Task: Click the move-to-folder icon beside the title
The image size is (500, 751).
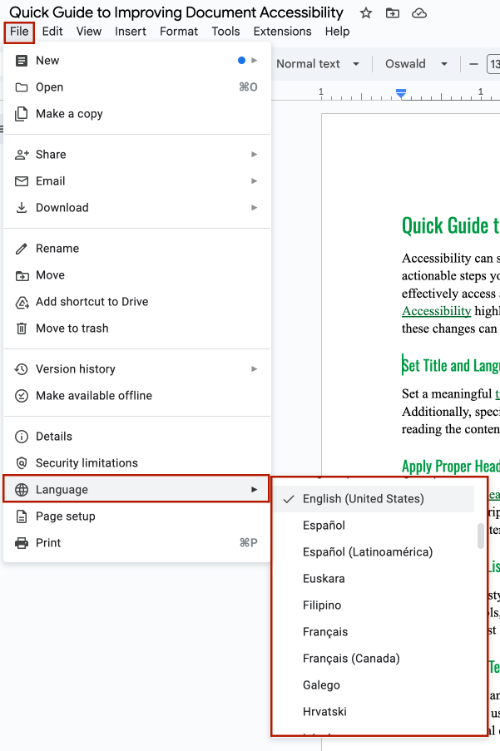Action: (x=392, y=13)
